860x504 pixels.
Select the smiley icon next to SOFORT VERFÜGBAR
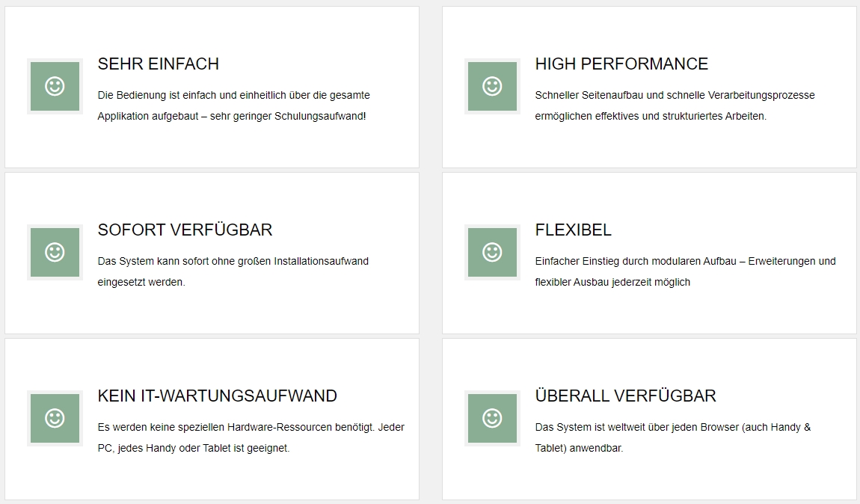point(55,252)
